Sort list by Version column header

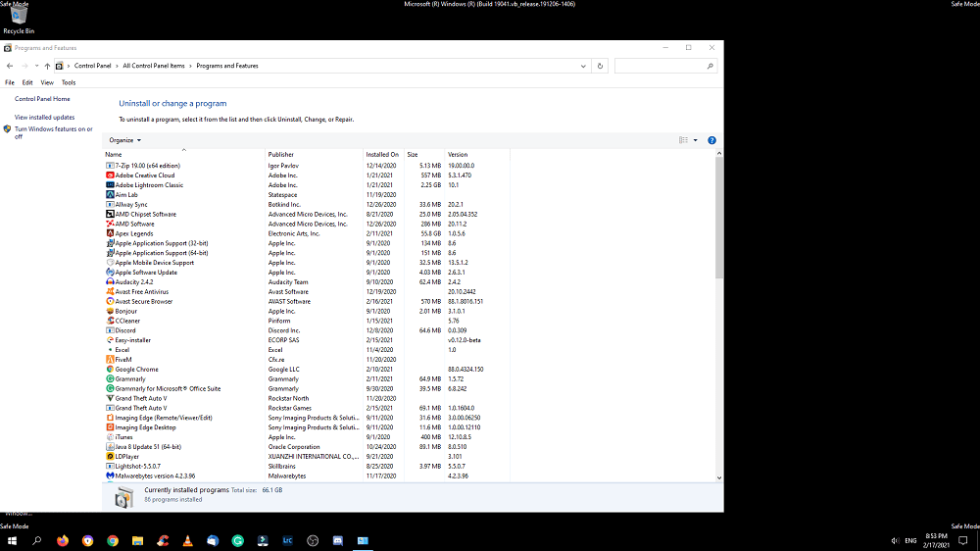[477, 155]
